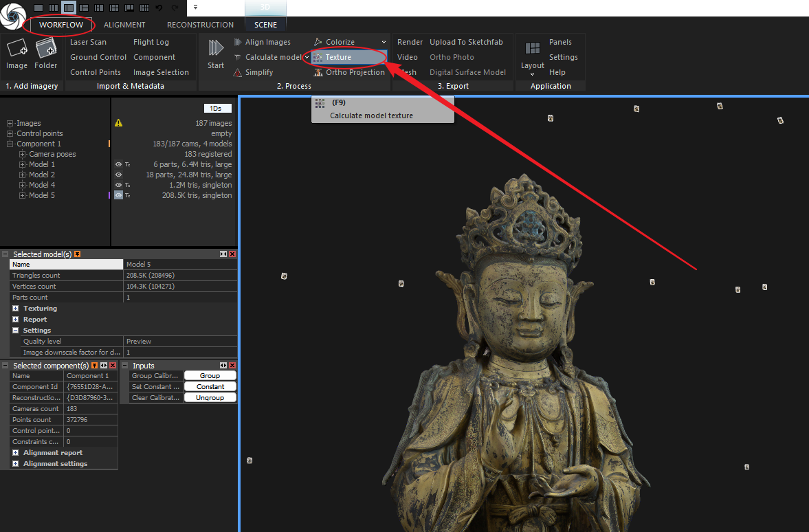Image resolution: width=809 pixels, height=532 pixels.
Task: Click the yellow warning icon beside 187 images
Action: (118, 123)
